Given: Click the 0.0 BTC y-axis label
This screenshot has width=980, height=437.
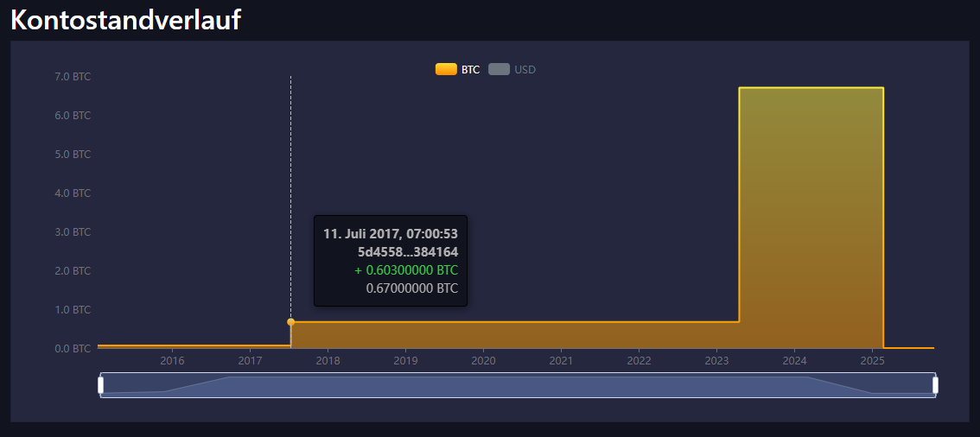Looking at the screenshot, I should pyautogui.click(x=73, y=349).
